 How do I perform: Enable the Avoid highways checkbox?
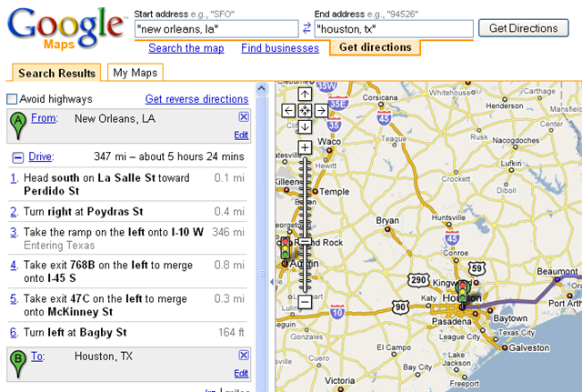tap(12, 99)
